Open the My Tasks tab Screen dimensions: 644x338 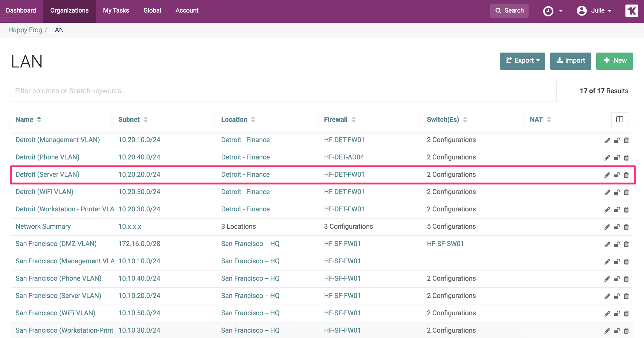(116, 11)
